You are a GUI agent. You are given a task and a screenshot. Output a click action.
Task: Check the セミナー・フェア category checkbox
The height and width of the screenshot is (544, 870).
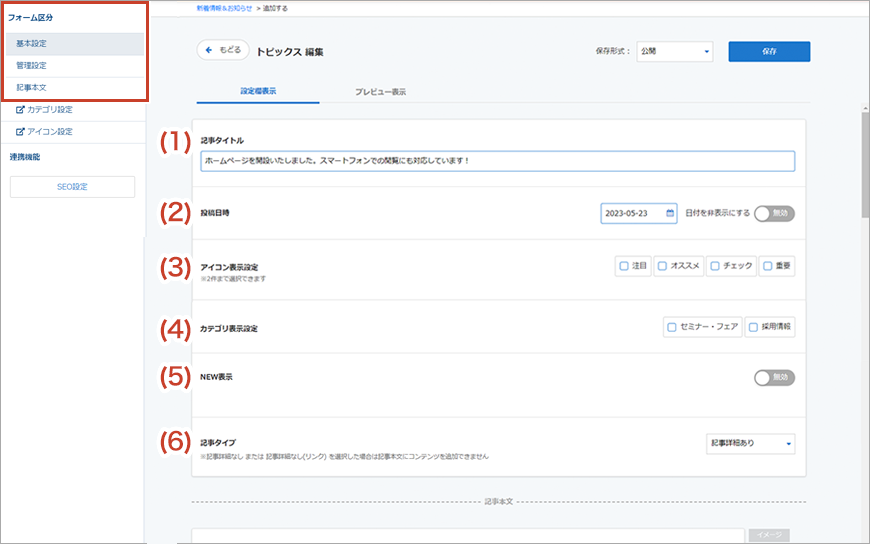click(671, 327)
